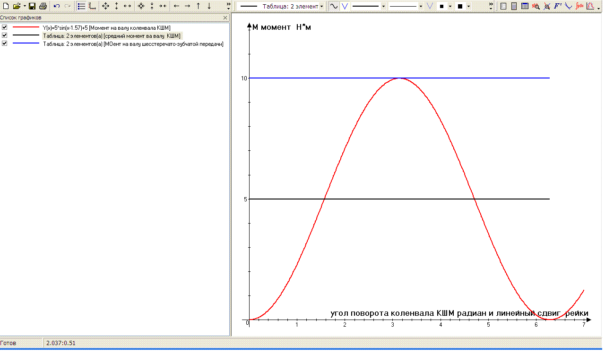Open the axes settings icon
605x364 pixels.
pyautogui.click(x=92, y=6)
